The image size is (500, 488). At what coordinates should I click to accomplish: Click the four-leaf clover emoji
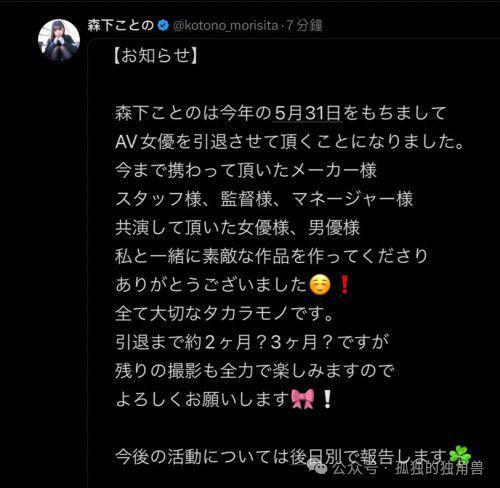(x=460, y=453)
